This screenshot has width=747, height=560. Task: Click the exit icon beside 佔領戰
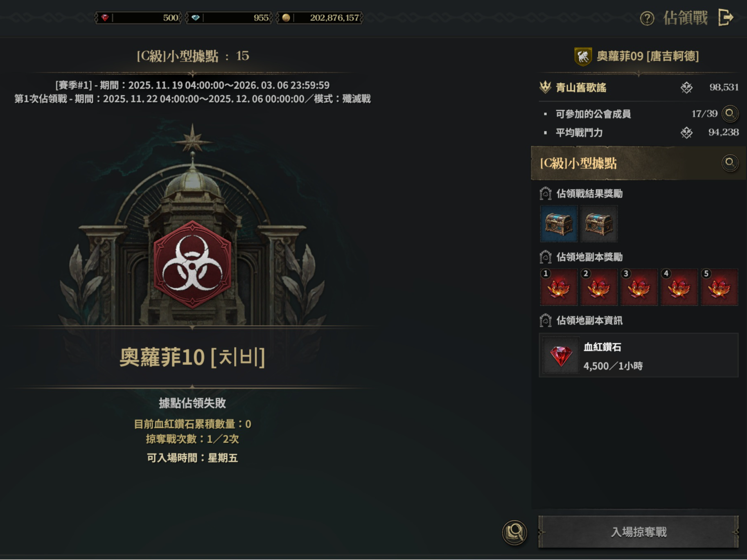tap(726, 18)
